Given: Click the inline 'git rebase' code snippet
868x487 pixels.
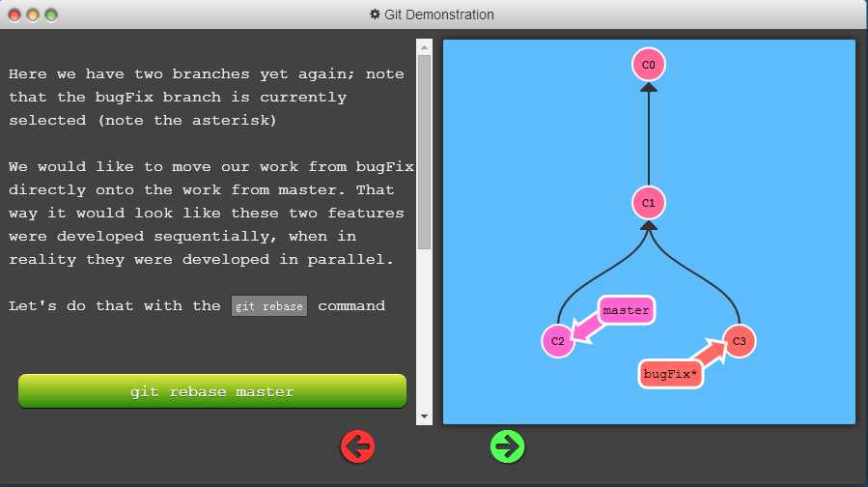Looking at the screenshot, I should 269,306.
